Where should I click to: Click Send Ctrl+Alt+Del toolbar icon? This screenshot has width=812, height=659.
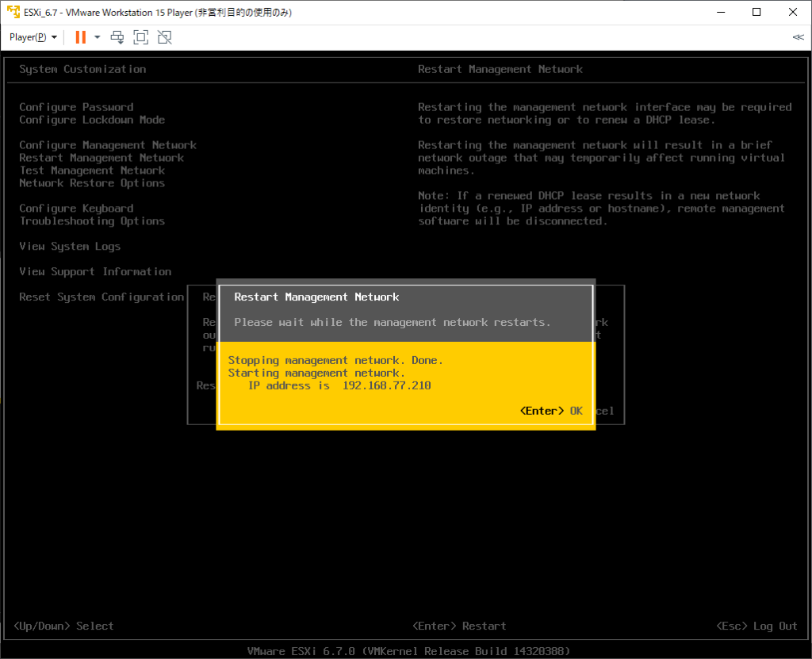click(117, 37)
